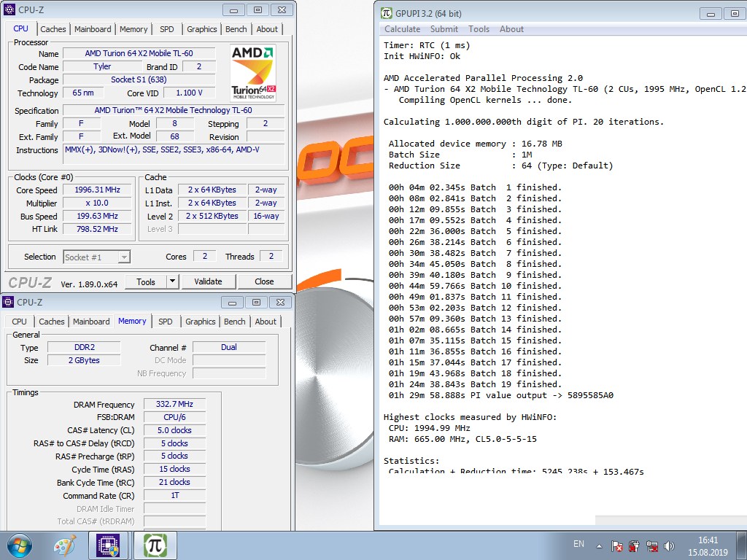Open SPD tab in top CPU-Z window
Viewport: 747px width, 560px height.
point(167,29)
